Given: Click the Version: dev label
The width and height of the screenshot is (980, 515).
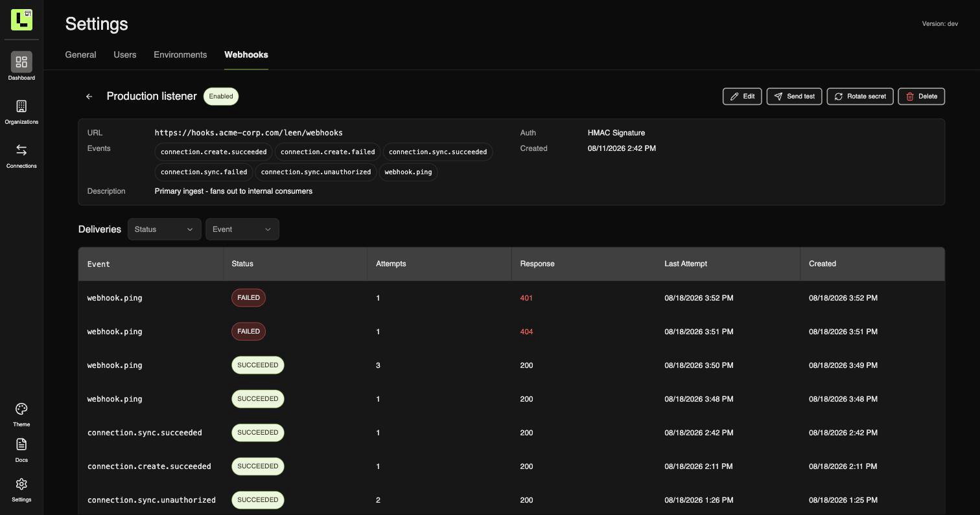Looking at the screenshot, I should click(x=940, y=24).
